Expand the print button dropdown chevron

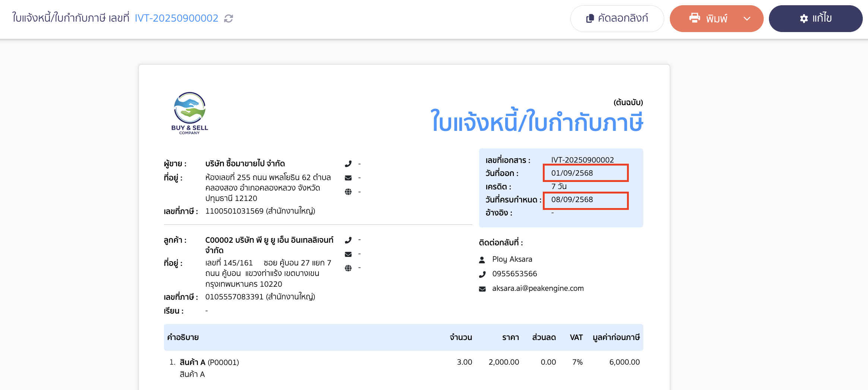[747, 19]
